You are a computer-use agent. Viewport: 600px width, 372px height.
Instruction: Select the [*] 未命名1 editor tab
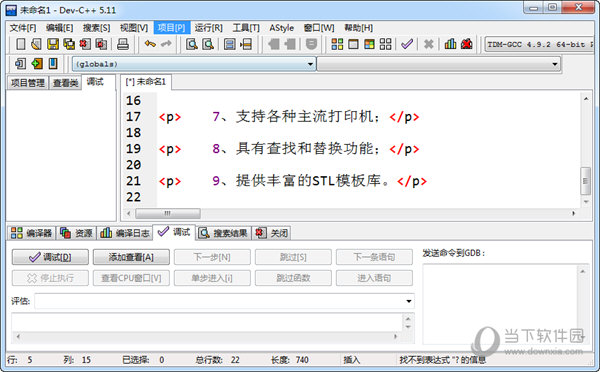[x=146, y=82]
